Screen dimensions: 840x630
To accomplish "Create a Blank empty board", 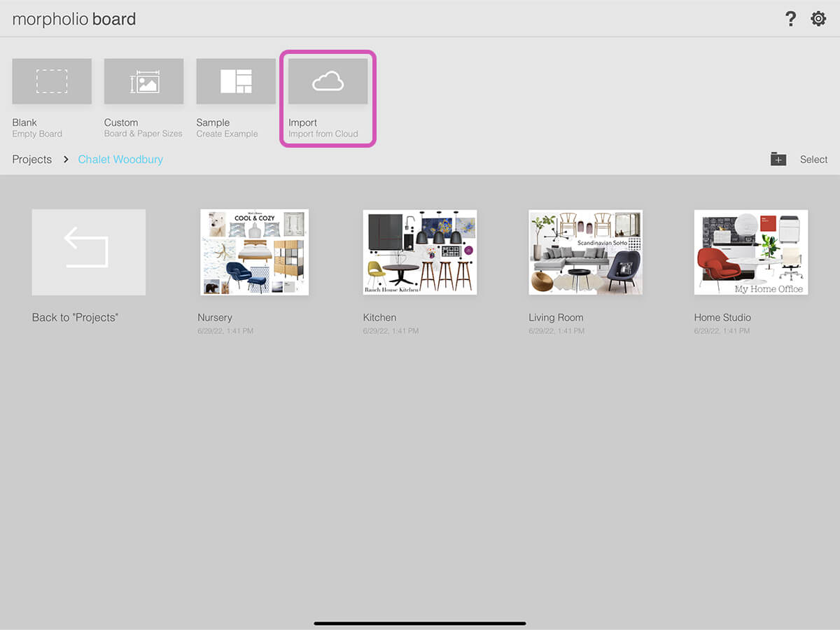I will pyautogui.click(x=52, y=81).
